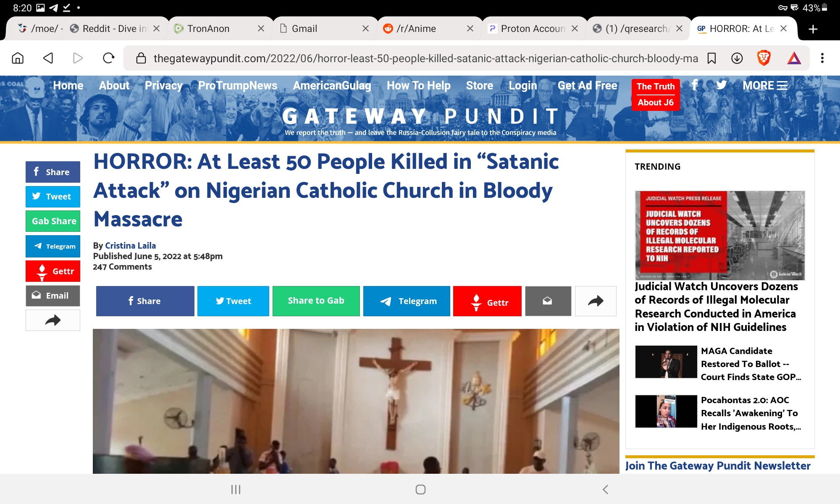This screenshot has width=840, height=504.
Task: Click Get Ad Free link
Action: (587, 86)
